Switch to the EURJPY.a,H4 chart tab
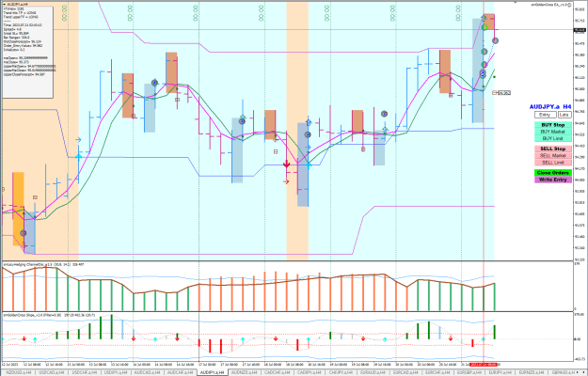This screenshot has width=588, height=376. (x=501, y=372)
